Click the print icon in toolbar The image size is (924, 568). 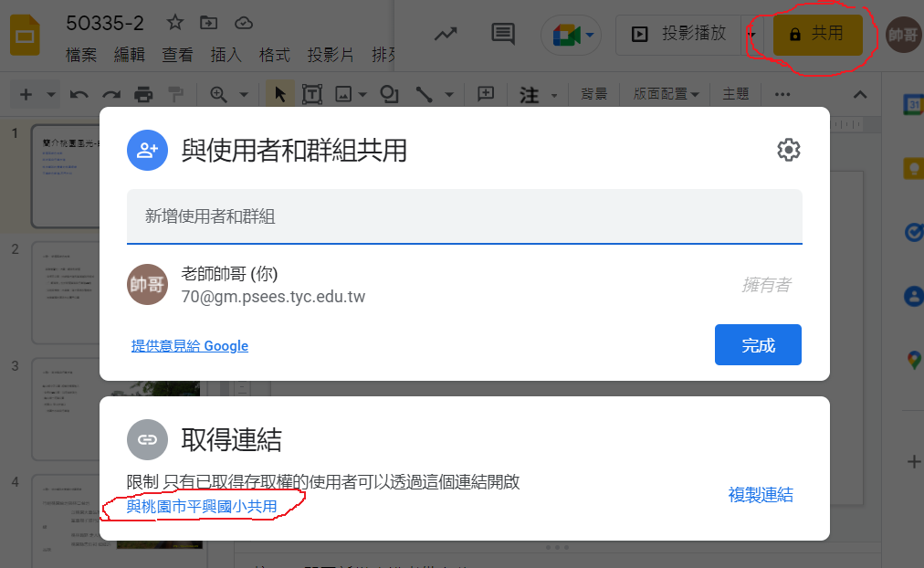143,94
